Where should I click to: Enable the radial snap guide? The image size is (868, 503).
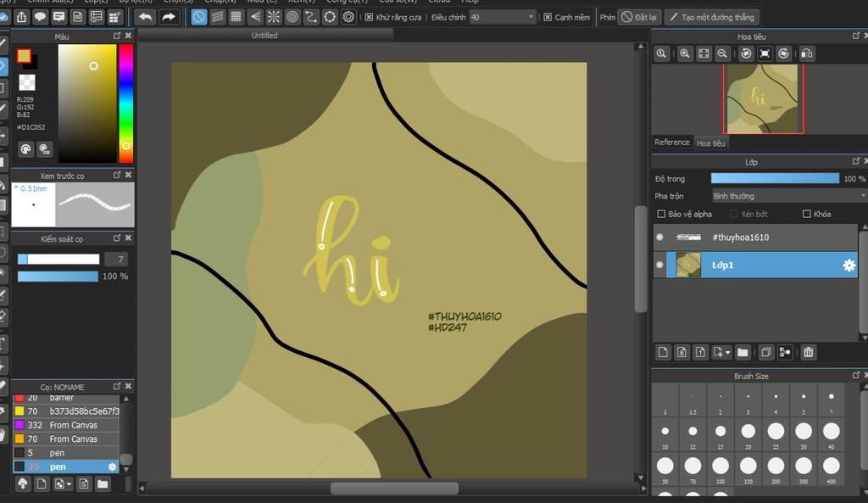click(274, 17)
